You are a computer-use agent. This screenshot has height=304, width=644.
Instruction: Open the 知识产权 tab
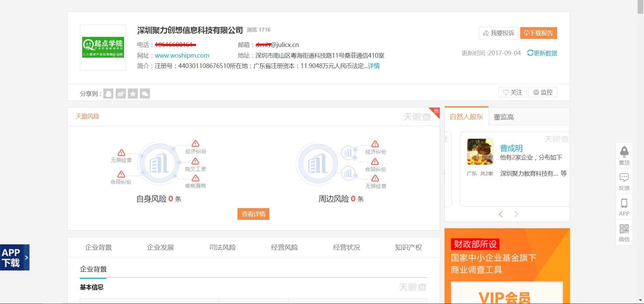409,247
